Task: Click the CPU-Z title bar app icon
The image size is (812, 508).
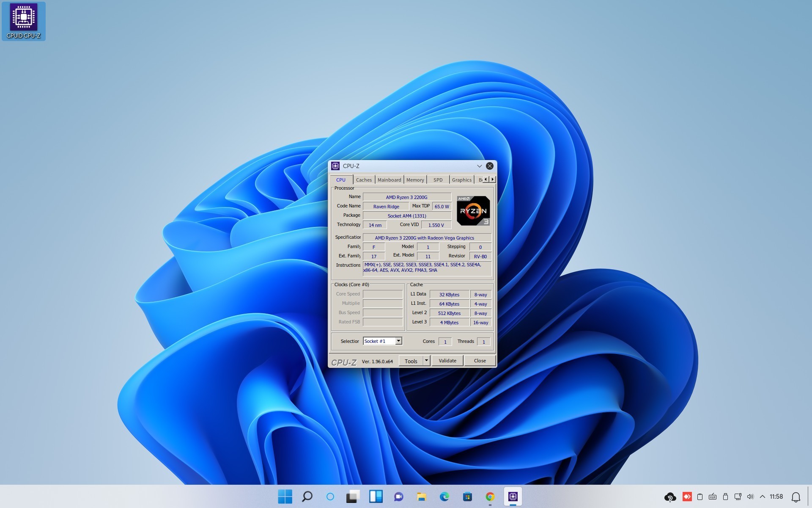Action: pyautogui.click(x=335, y=166)
